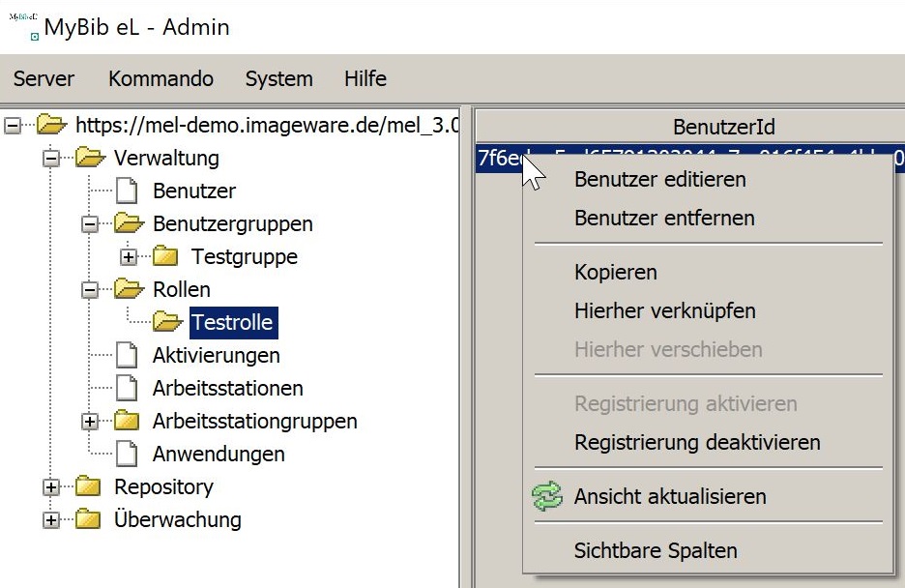Click the Aktivierungen document icon
This screenshot has height=588, width=905.
click(127, 355)
